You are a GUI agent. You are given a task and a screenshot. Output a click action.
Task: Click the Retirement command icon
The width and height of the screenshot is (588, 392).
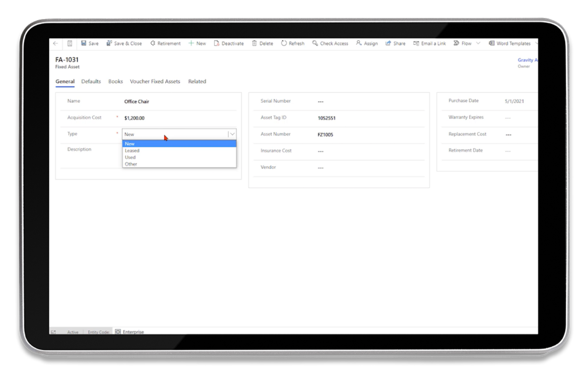point(153,43)
